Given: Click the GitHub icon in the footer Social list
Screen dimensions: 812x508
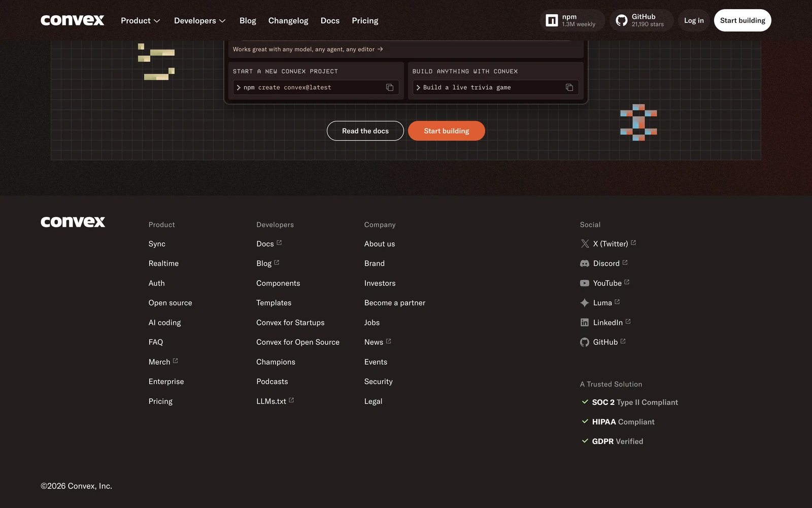Looking at the screenshot, I should point(585,342).
